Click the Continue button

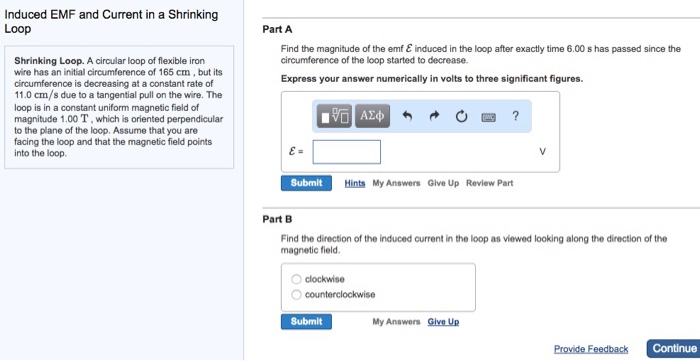coord(674,349)
